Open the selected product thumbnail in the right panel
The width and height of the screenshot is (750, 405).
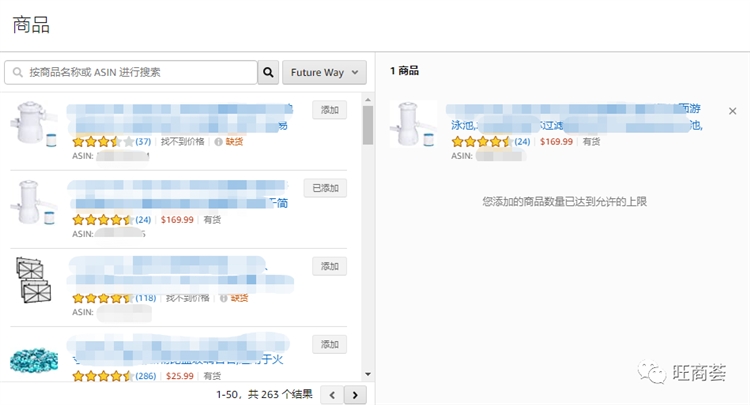pyautogui.click(x=413, y=123)
